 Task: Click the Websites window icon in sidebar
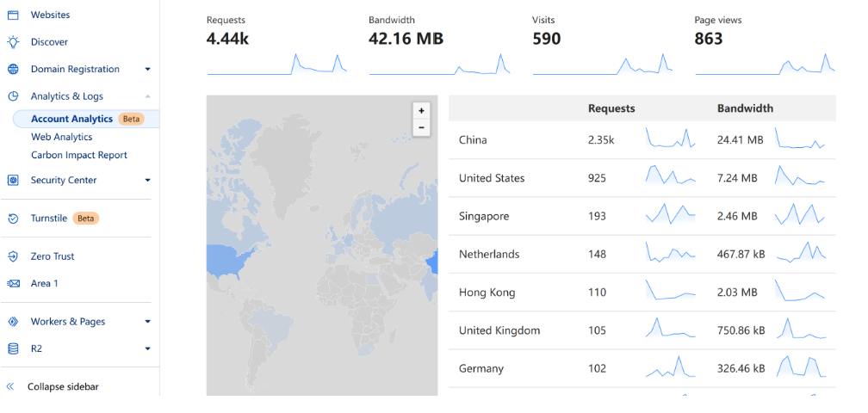pos(13,15)
